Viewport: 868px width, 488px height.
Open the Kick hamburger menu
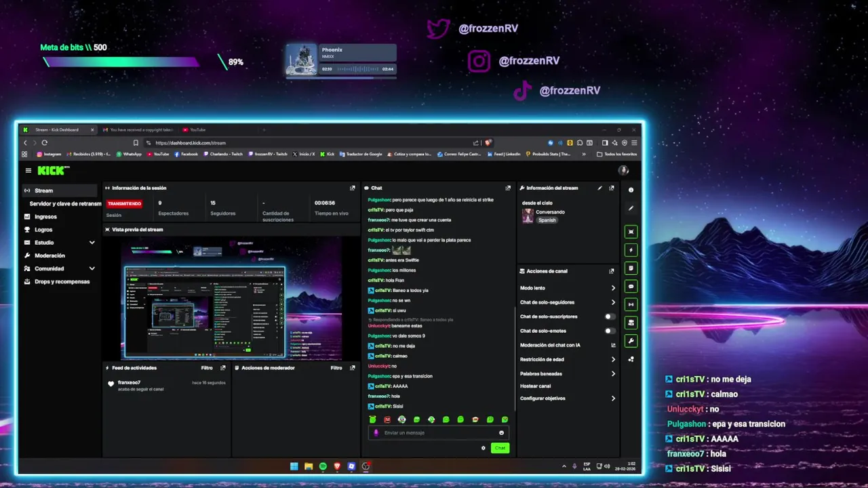point(28,171)
